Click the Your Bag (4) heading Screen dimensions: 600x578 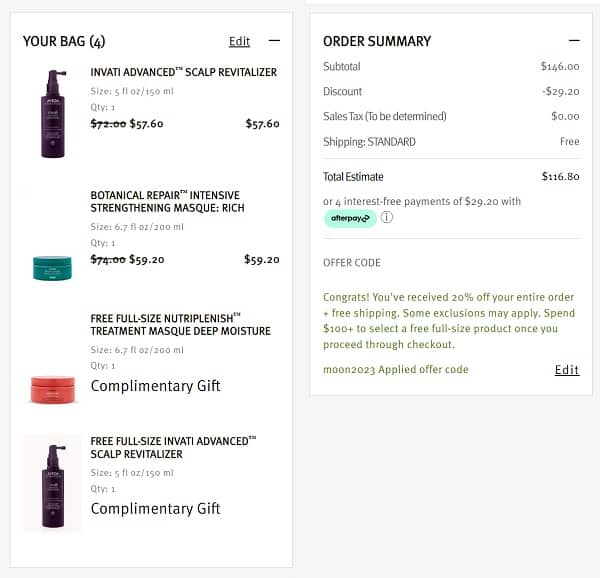(64, 41)
